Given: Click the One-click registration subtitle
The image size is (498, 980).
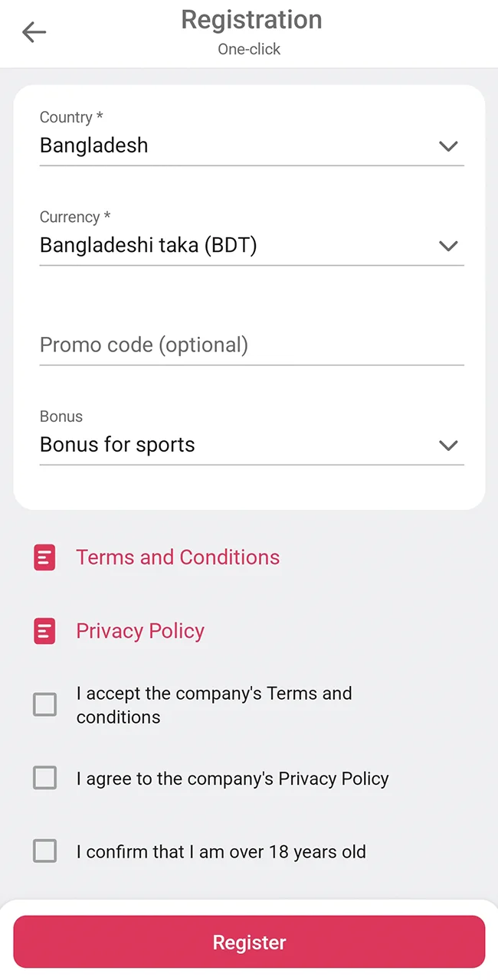Looking at the screenshot, I should pos(249,49).
